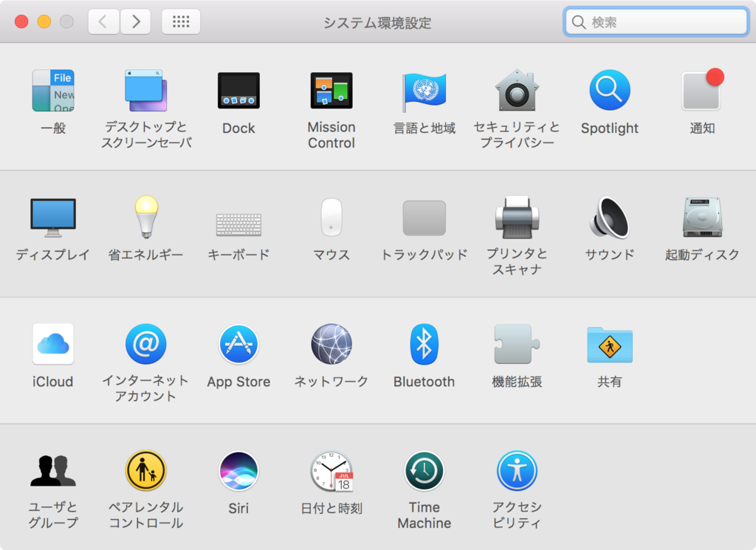The width and height of the screenshot is (756, 550).
Task: Go forward with the right arrow button
Action: click(x=136, y=21)
